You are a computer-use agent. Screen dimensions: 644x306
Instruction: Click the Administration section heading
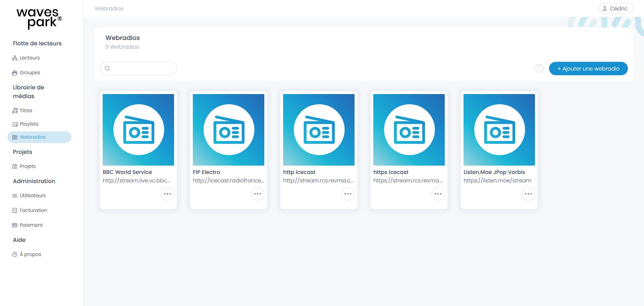coord(34,181)
